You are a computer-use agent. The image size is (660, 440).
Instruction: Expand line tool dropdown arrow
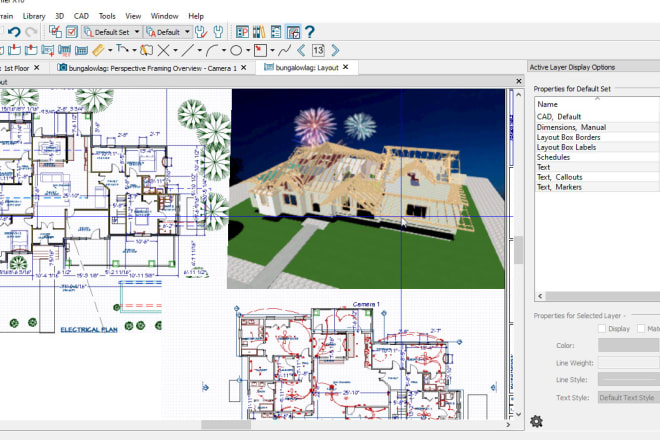click(x=200, y=51)
